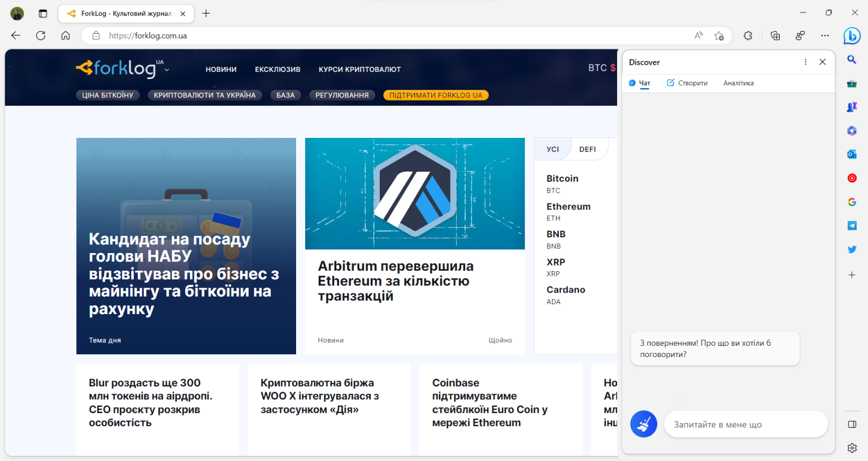Screen dimensions: 868x461
Task: Start new topic with broom button
Action: [x=644, y=424]
